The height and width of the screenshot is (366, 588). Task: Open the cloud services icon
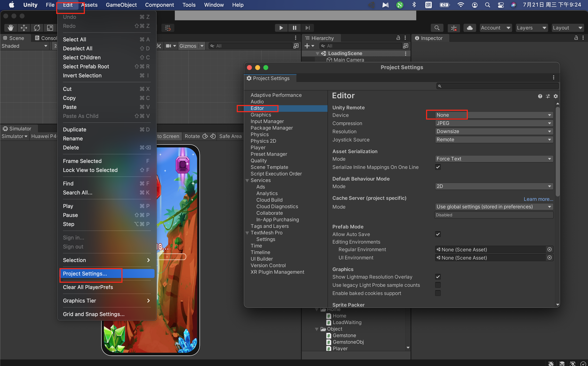click(x=470, y=28)
